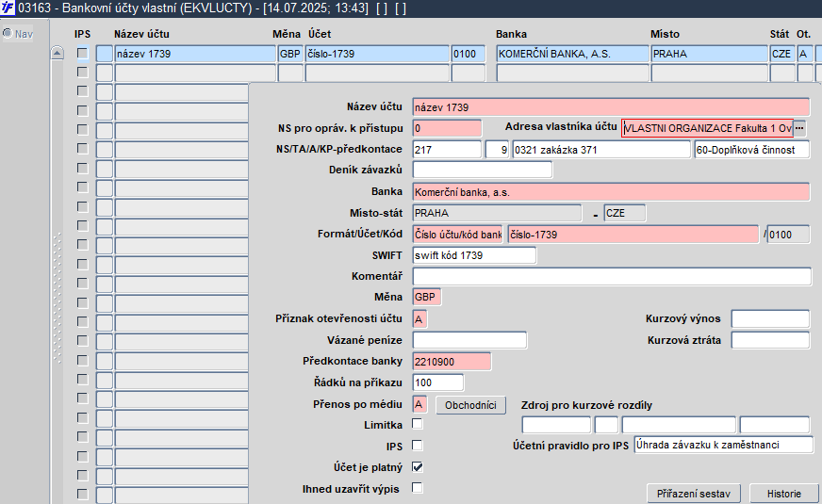Screen dimensions: 822x504
Task: Click the Místo field containing PRAHA in form
Action: point(497,213)
